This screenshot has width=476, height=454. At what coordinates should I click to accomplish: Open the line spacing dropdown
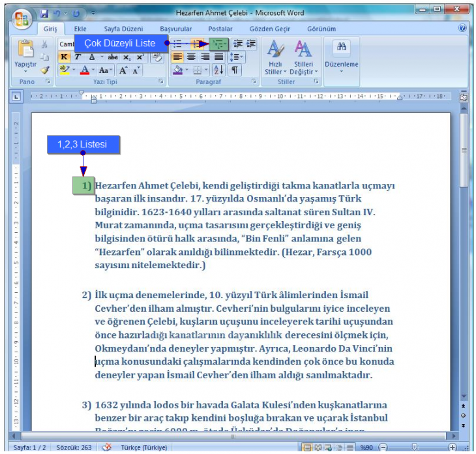237,57
